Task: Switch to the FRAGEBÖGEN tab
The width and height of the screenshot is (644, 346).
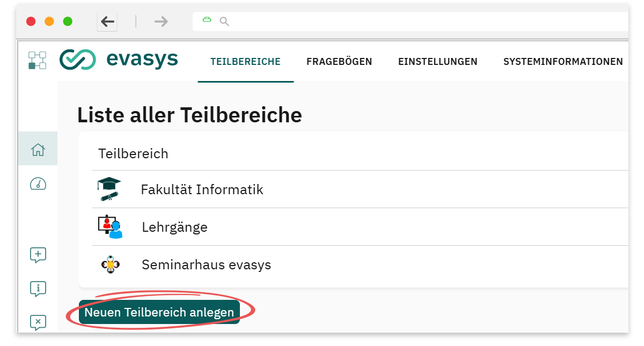Action: (339, 61)
